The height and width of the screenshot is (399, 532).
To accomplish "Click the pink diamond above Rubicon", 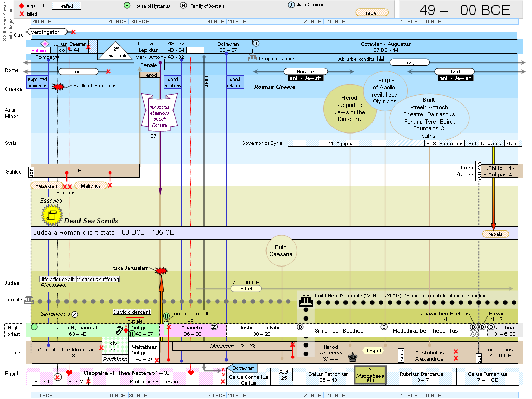I will (45, 43).
